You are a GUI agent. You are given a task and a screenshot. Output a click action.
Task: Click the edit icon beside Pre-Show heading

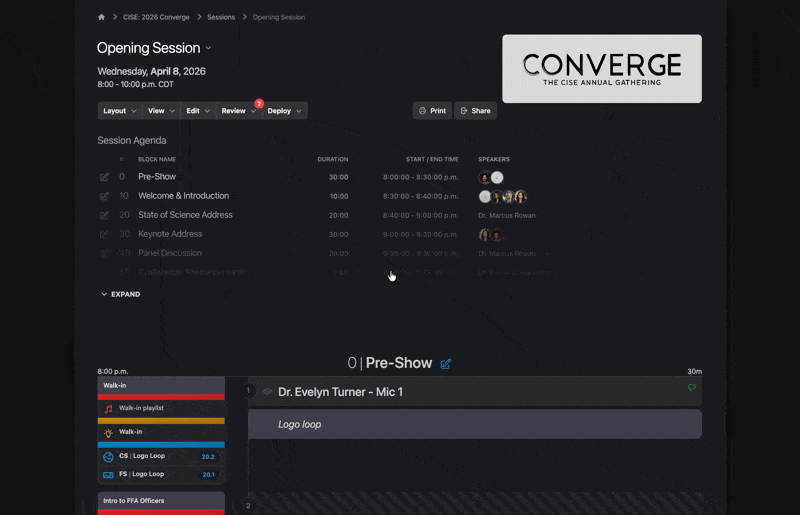point(446,364)
